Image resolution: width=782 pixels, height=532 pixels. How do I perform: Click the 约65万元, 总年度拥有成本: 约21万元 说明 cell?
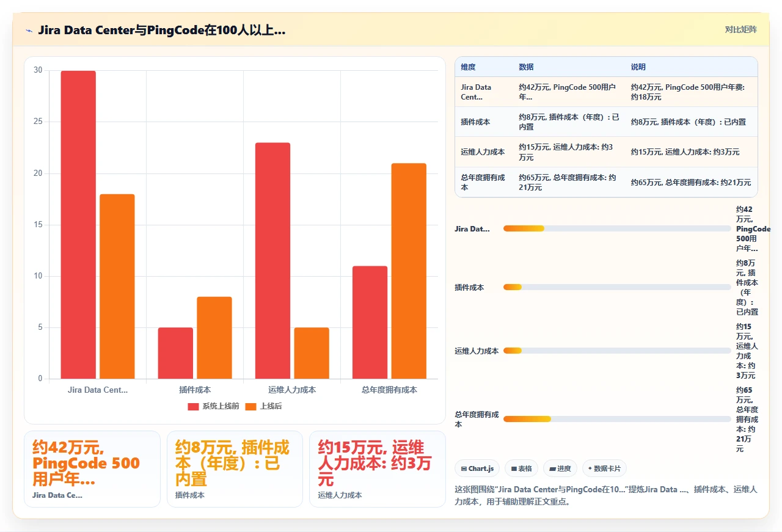click(691, 182)
